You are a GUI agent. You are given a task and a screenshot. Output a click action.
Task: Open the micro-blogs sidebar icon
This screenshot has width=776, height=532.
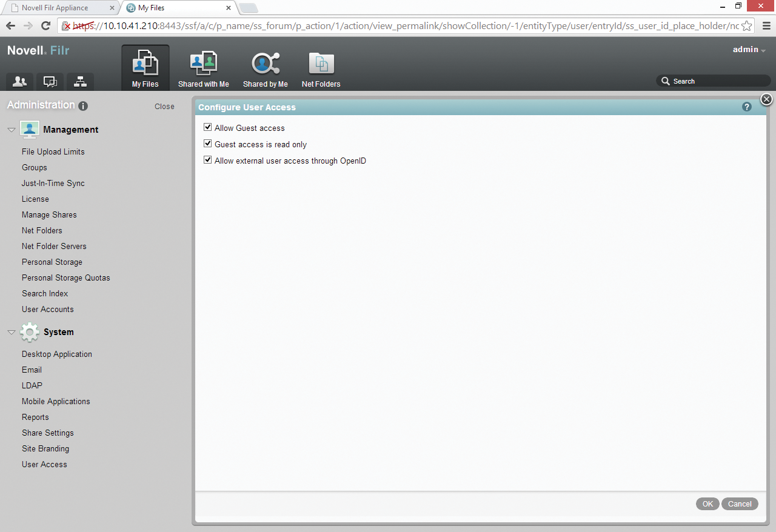[x=50, y=81]
